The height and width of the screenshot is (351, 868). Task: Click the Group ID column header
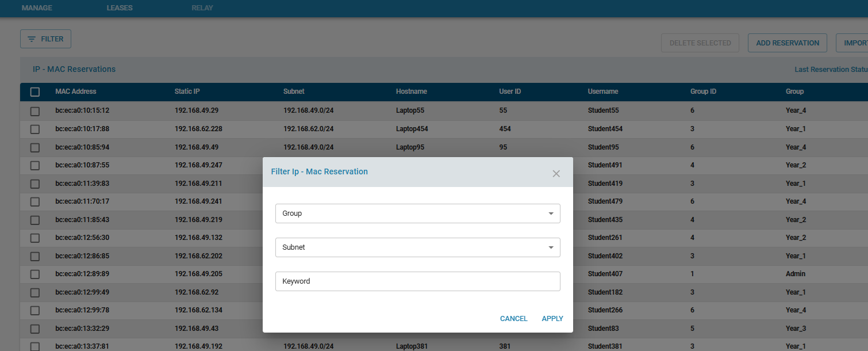pyautogui.click(x=703, y=91)
